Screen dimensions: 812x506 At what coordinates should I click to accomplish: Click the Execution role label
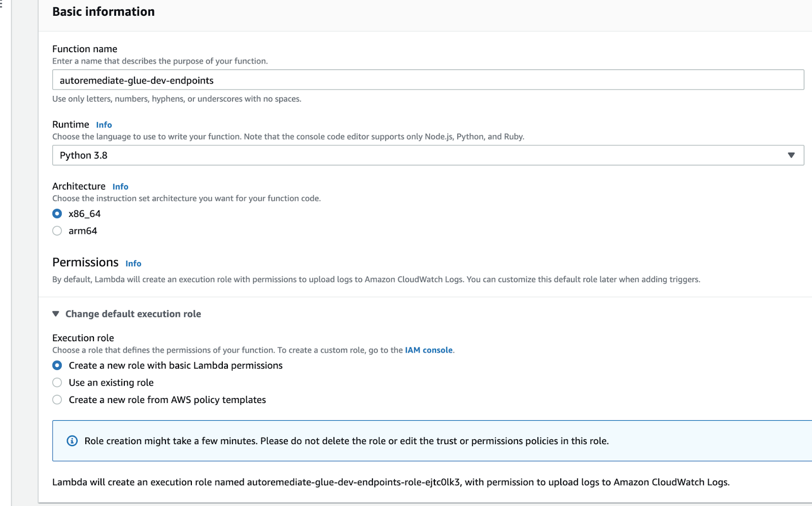click(x=83, y=338)
